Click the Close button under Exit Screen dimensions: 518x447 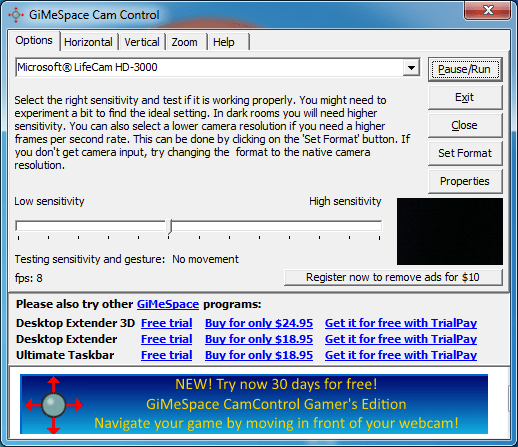[x=465, y=125]
